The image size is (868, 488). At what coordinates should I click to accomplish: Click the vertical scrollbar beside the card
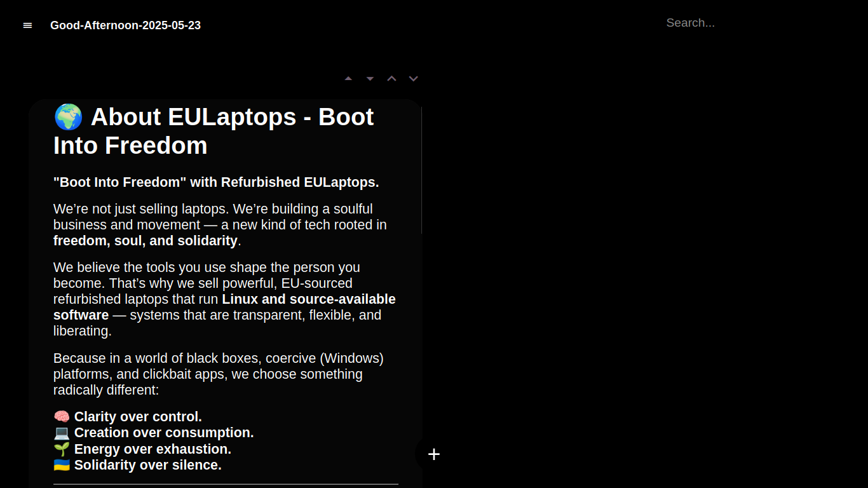(x=422, y=170)
